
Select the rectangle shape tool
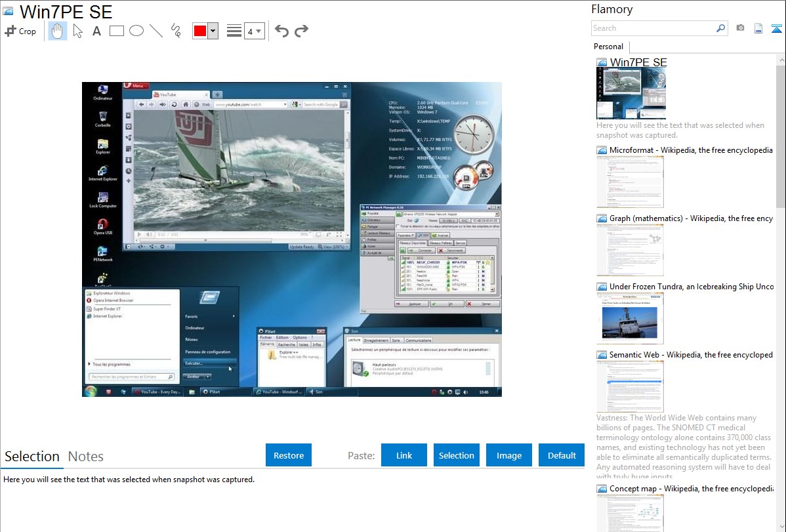tap(117, 31)
